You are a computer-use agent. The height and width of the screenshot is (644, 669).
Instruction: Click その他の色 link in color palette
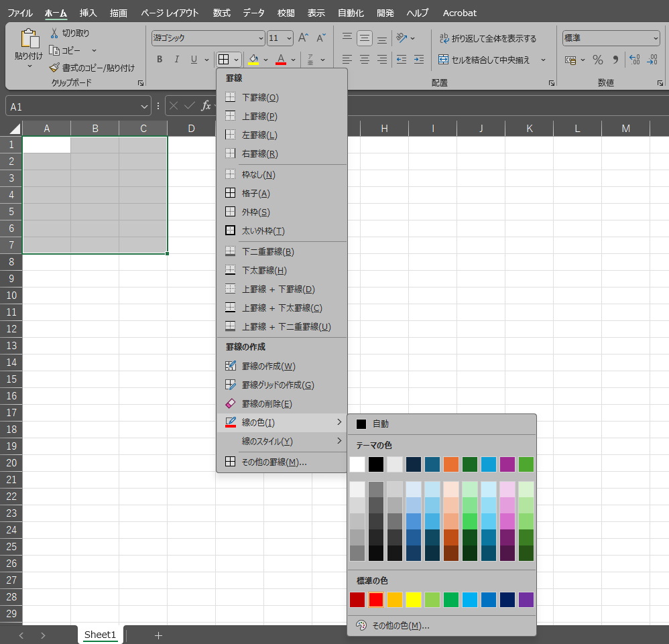pos(400,625)
